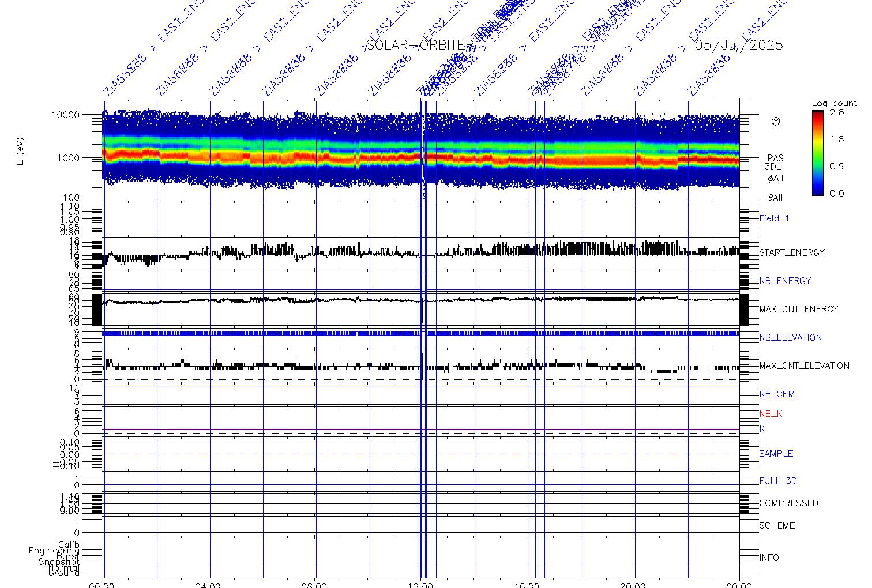Select the SOLAR-ORBITER plot title

(x=420, y=45)
